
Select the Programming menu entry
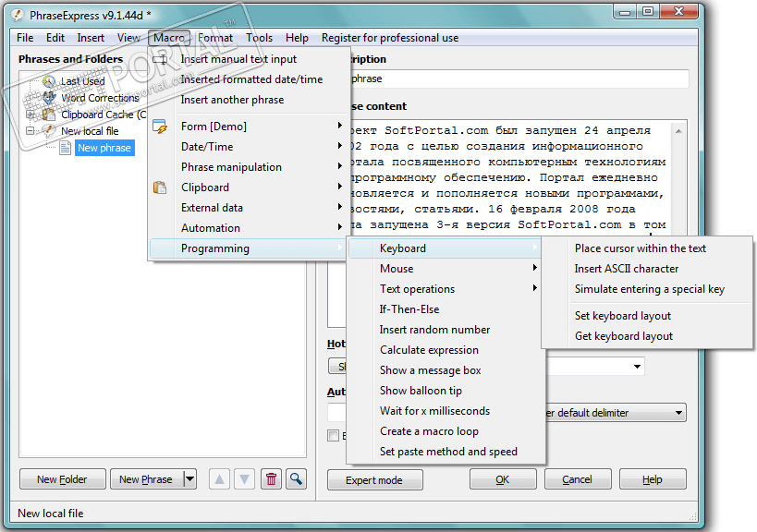(x=249, y=248)
